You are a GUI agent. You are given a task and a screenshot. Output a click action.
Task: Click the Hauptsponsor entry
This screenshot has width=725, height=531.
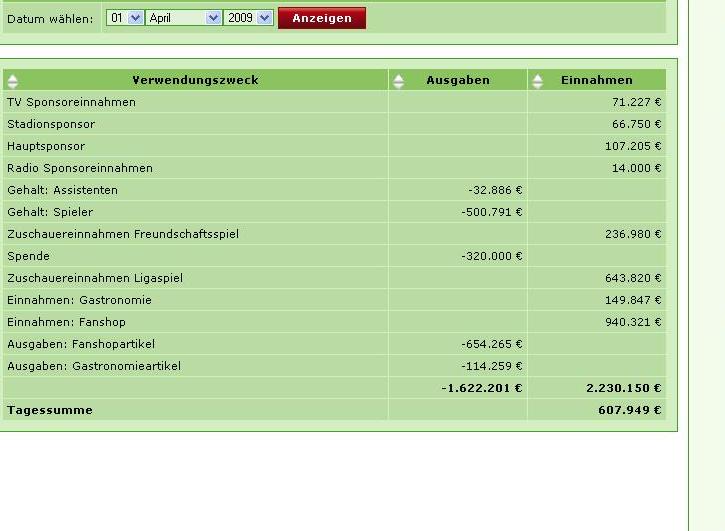(46, 146)
